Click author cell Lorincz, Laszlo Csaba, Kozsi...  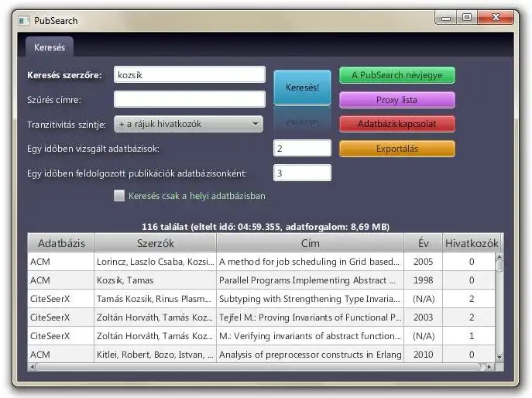pos(156,262)
